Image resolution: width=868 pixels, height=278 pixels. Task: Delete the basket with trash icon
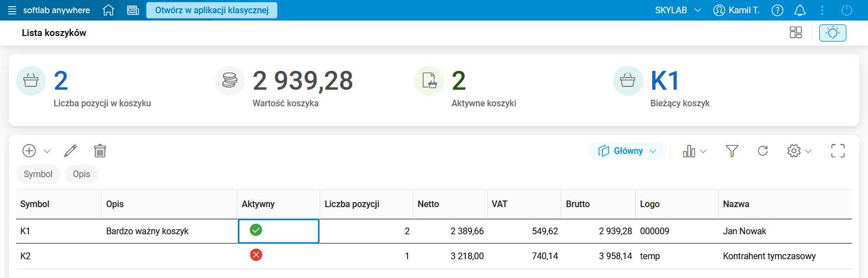pyautogui.click(x=100, y=151)
